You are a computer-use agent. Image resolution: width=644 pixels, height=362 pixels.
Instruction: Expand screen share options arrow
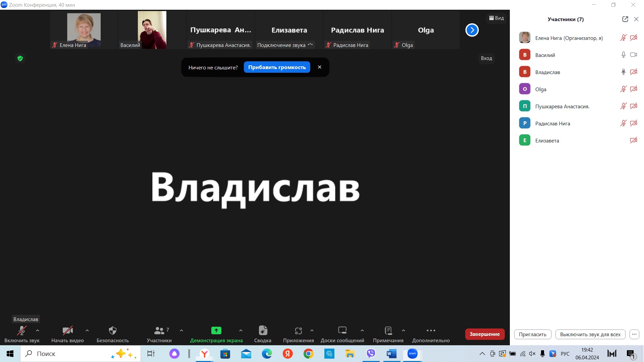click(x=241, y=330)
